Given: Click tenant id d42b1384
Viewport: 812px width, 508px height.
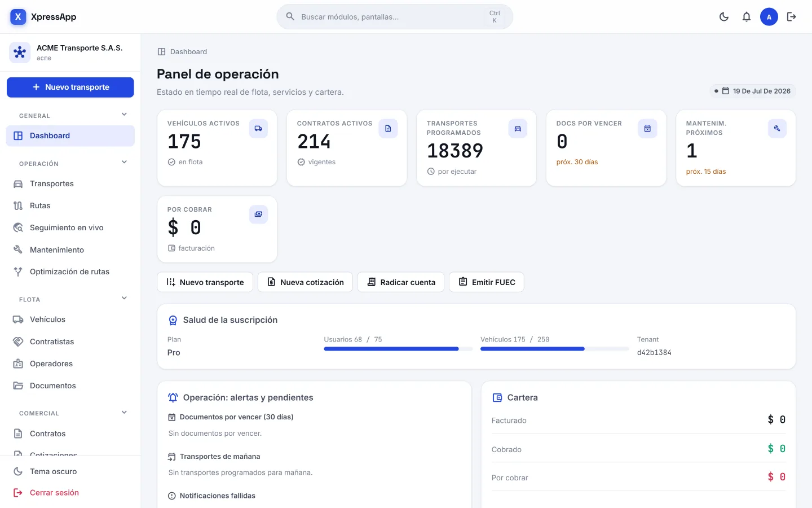Looking at the screenshot, I should pyautogui.click(x=654, y=353).
